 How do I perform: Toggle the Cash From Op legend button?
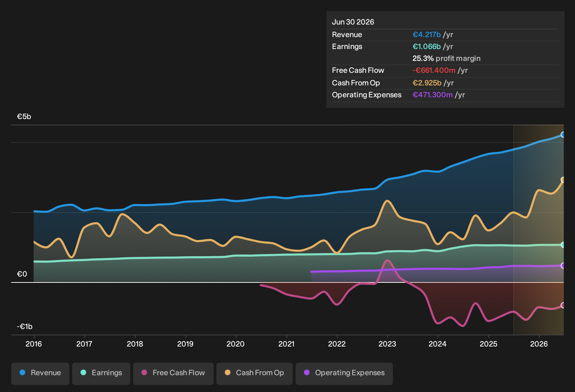coord(255,373)
